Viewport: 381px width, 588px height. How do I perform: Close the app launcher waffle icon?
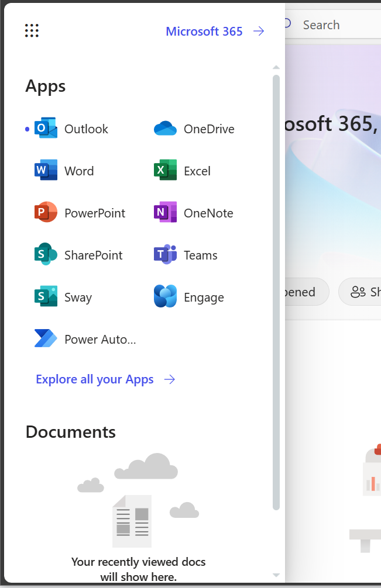coord(32,30)
